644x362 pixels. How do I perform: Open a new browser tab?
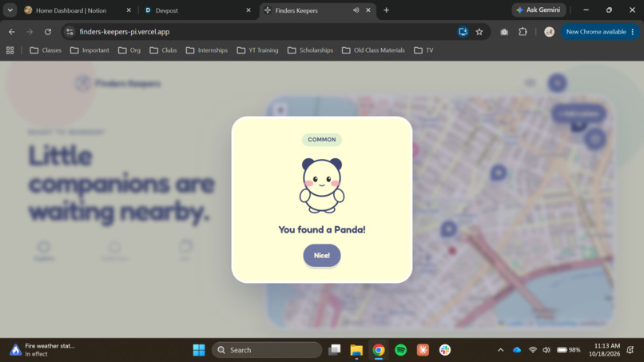[386, 10]
